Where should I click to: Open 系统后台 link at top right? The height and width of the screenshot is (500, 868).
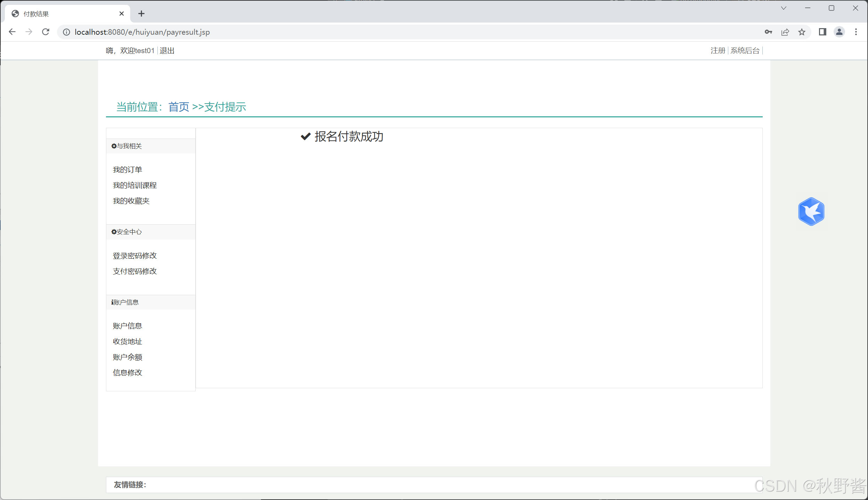click(745, 51)
